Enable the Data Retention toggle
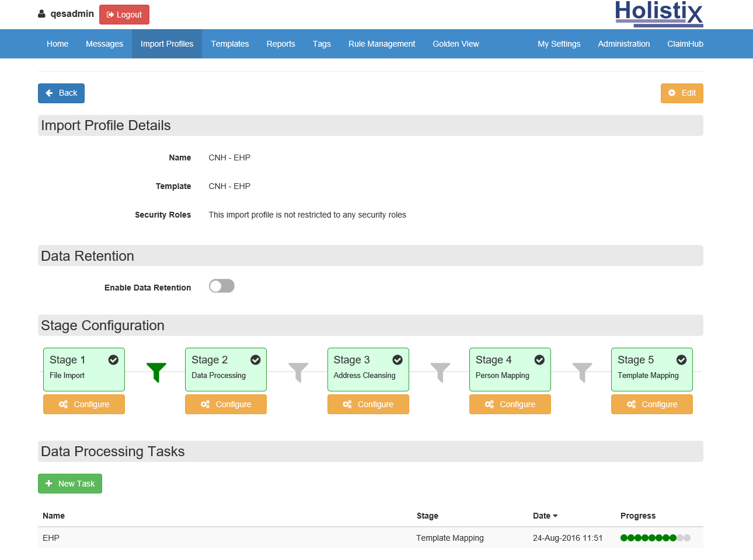This screenshot has width=753, height=560. (222, 286)
